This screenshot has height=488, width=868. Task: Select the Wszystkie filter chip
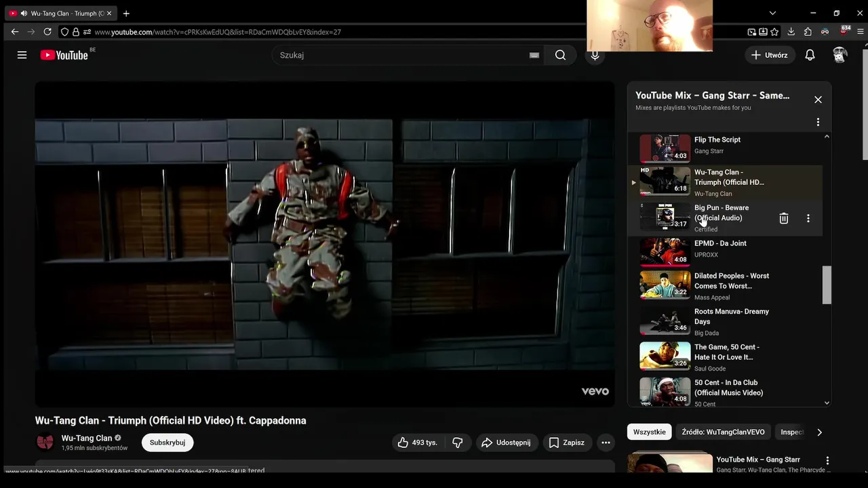650,432
